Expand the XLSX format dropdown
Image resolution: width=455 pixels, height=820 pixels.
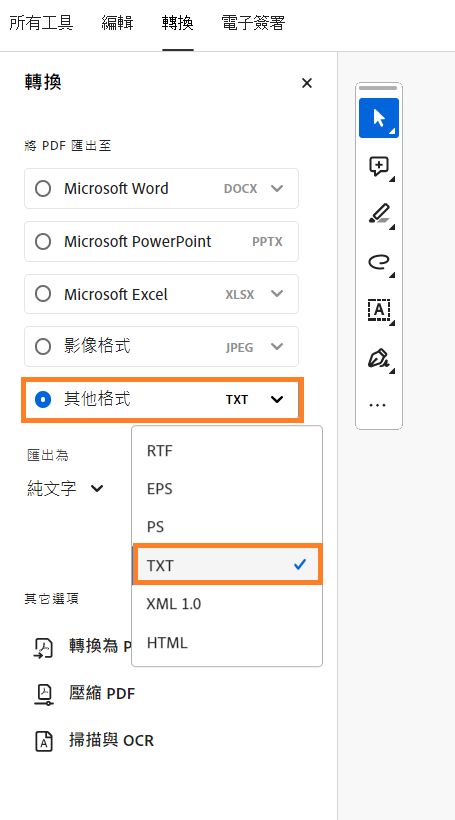coord(277,294)
